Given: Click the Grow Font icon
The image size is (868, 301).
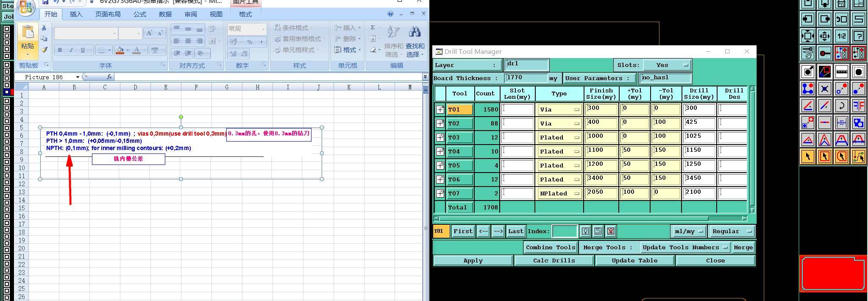Looking at the screenshot, I should (x=149, y=33).
